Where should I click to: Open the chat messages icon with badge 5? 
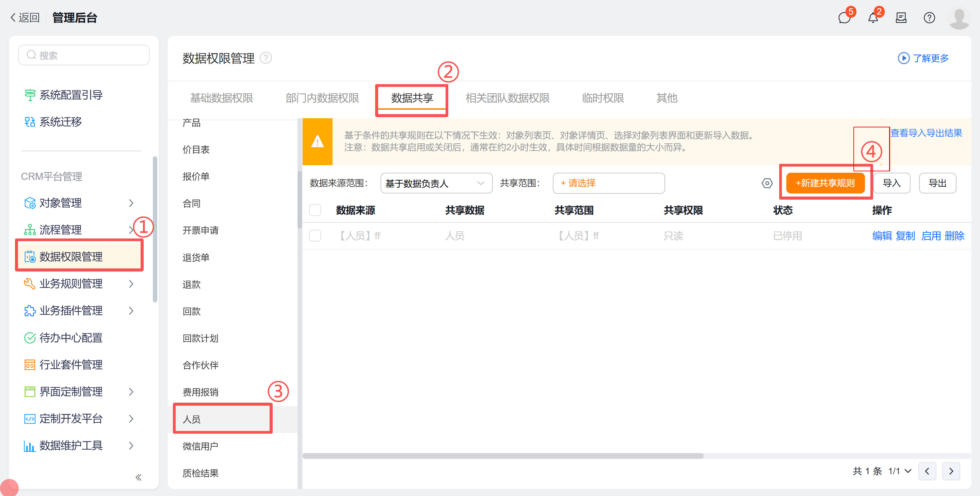point(845,17)
